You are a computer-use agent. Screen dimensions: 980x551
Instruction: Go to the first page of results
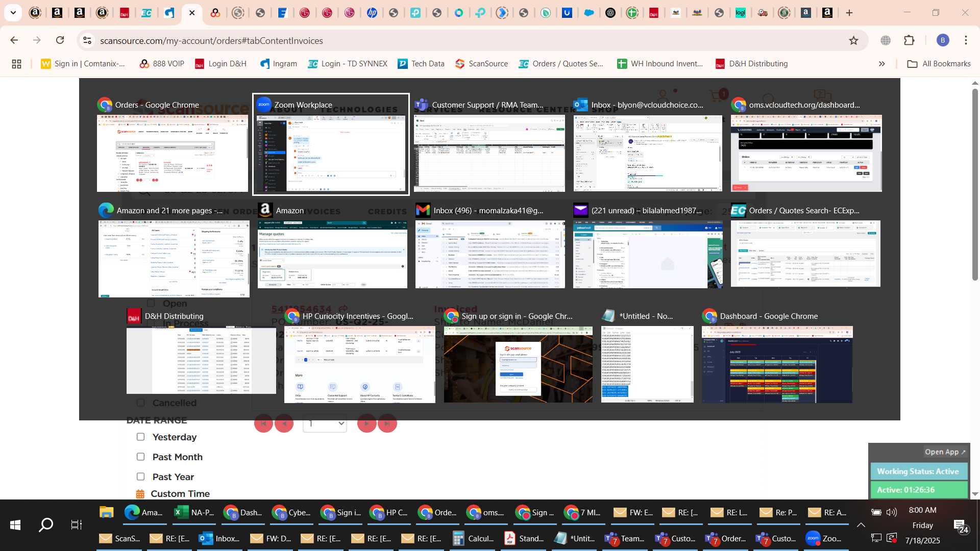coord(264,423)
